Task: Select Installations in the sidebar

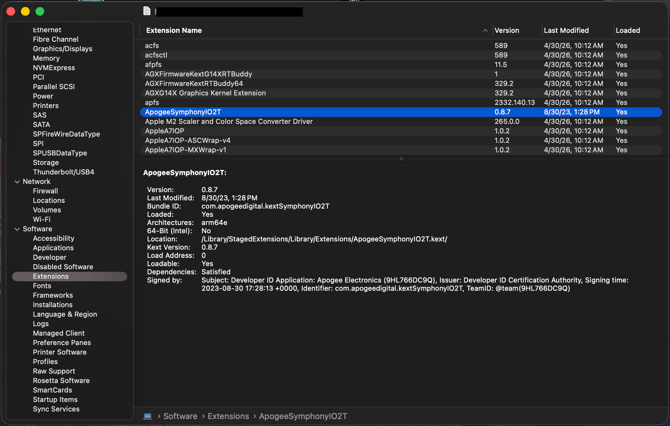Action: click(53, 305)
